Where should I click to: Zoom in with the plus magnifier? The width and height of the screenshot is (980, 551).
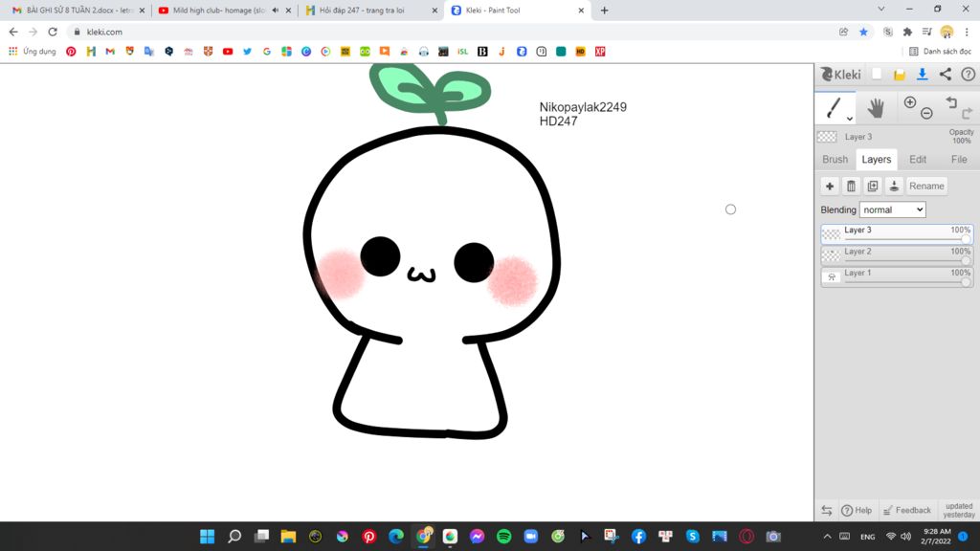coord(910,102)
